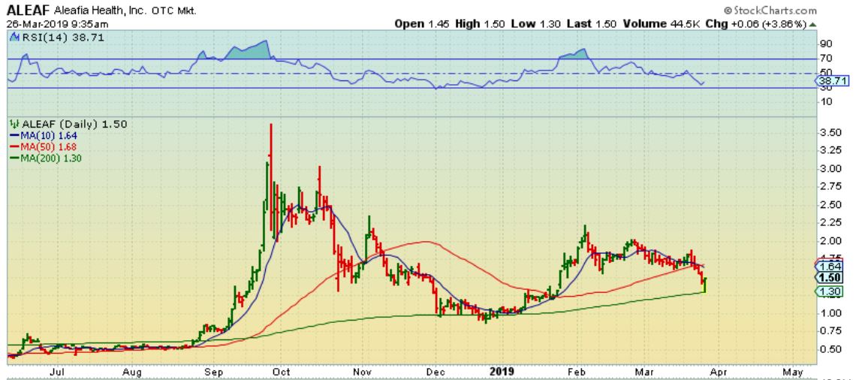Click the bold 1.50 last price tag
Viewport: 868px width, 380px height.
830,278
